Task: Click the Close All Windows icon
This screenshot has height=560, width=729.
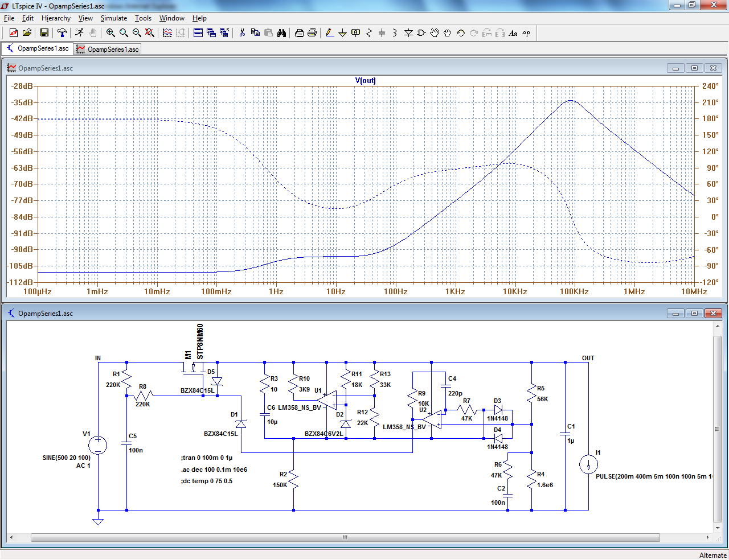Action: click(x=224, y=33)
